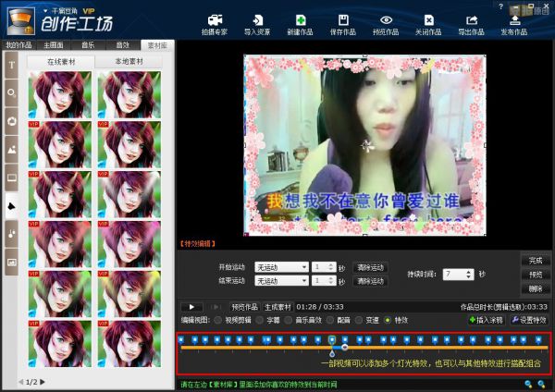Click the gray round handle on timeline track
The width and height of the screenshot is (555, 392).
[345, 348]
